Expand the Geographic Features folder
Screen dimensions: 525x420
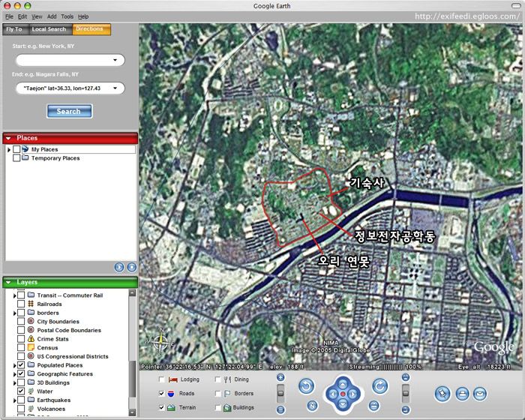[14, 373]
